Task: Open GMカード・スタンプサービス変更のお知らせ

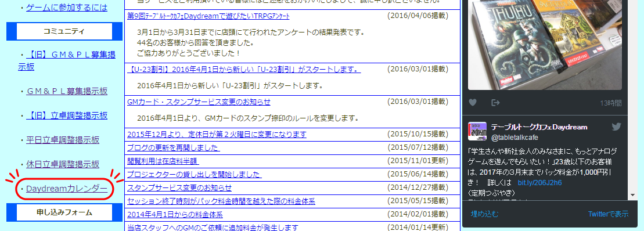Action: tap(199, 102)
